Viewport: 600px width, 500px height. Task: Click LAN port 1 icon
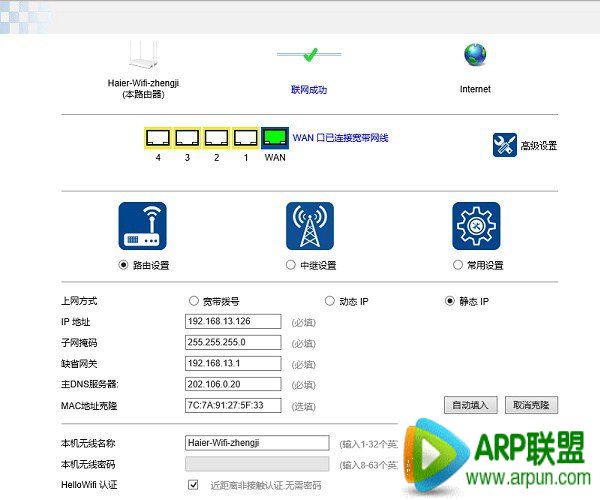click(245, 137)
